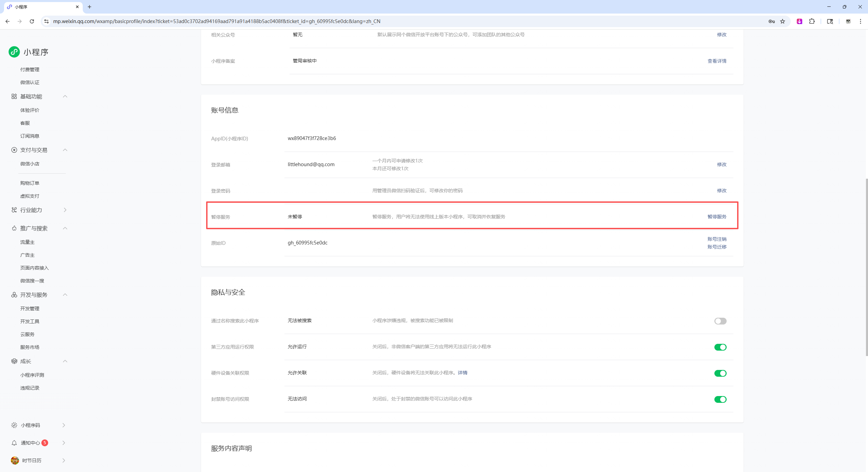Click the 暂停服务 link
Image resolution: width=868 pixels, height=472 pixels.
tap(717, 217)
